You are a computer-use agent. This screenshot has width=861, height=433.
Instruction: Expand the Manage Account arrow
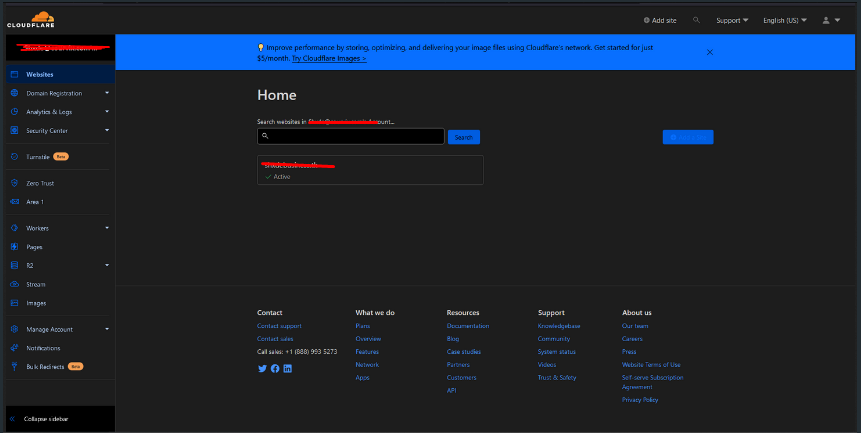click(x=107, y=329)
